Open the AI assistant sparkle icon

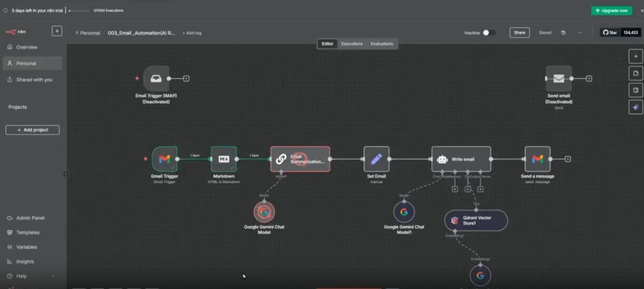tap(635, 107)
